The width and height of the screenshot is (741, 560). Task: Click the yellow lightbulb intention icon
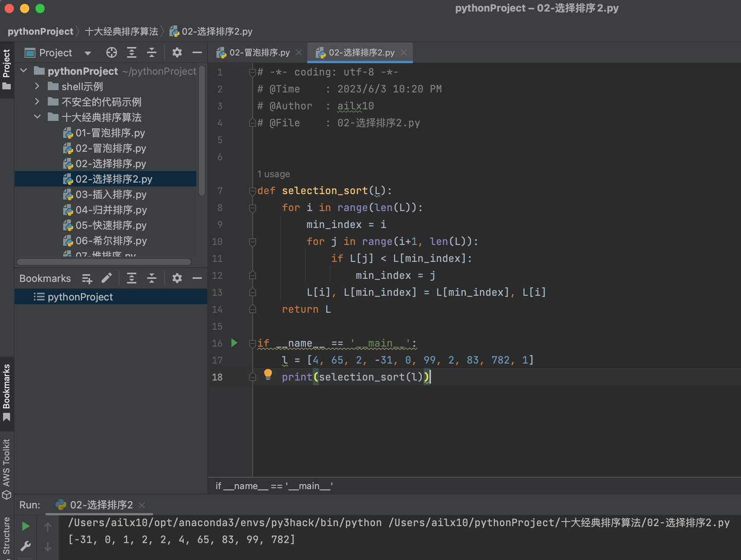point(268,375)
